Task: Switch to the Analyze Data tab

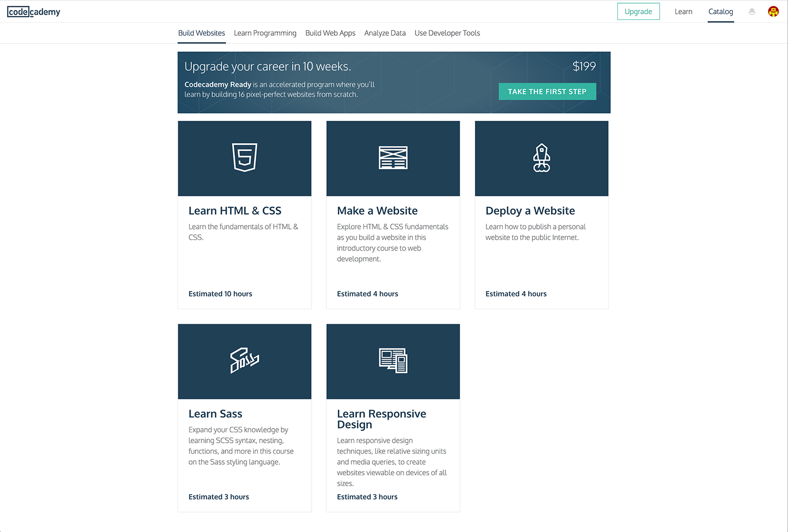Action: (x=385, y=33)
